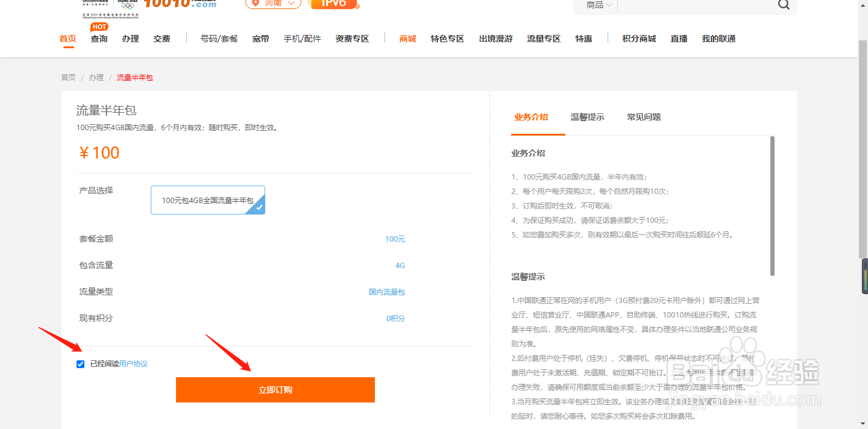Click the Beijing 2022 Winter Olympics emblem
This screenshot has width=868, height=429.
pos(127,5)
